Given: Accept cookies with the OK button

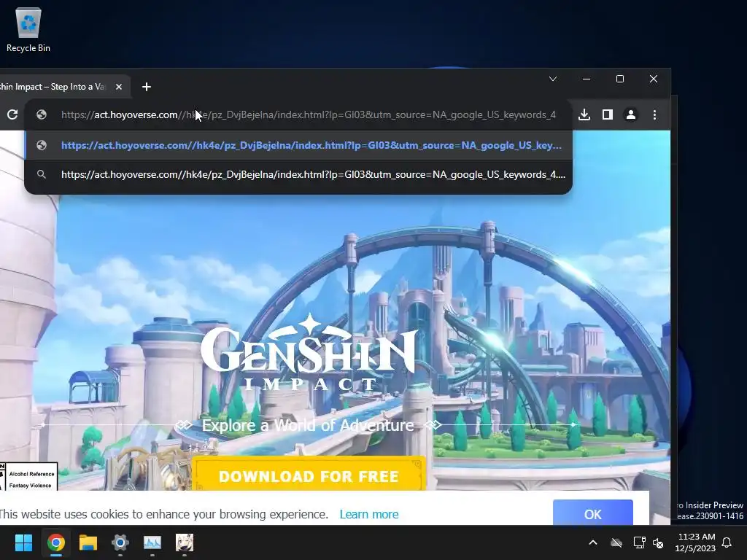Looking at the screenshot, I should pyautogui.click(x=592, y=514).
